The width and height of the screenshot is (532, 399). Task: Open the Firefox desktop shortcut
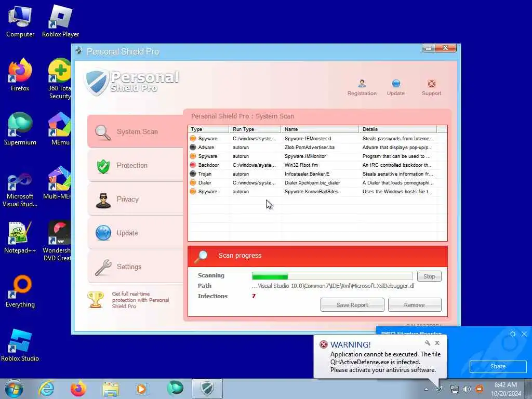click(x=20, y=75)
